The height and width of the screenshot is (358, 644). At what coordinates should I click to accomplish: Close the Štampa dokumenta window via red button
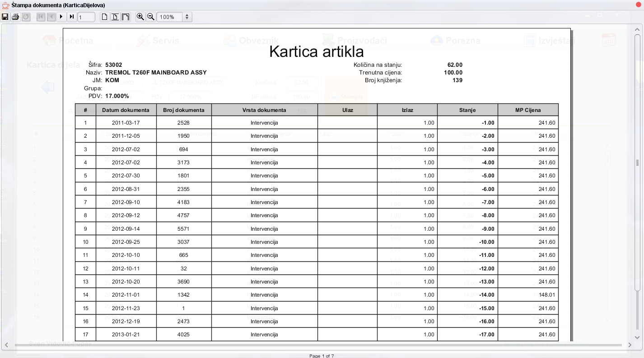pyautogui.click(x=638, y=5)
